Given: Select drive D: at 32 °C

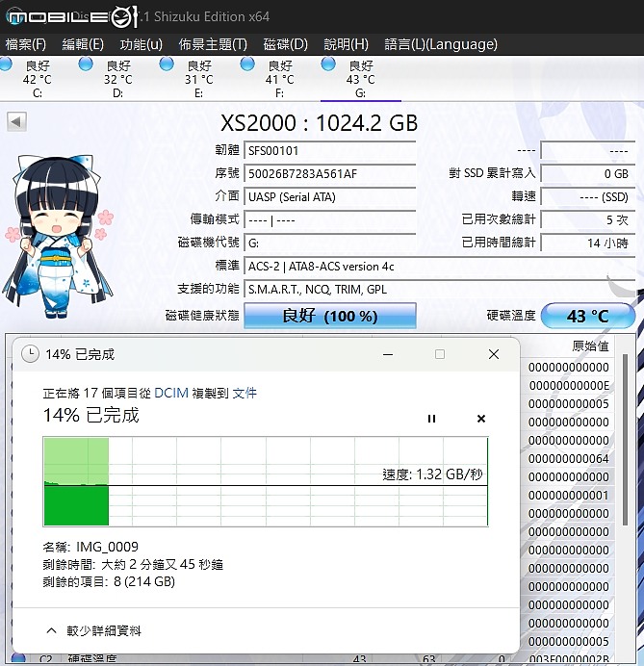Looking at the screenshot, I should coord(118,79).
